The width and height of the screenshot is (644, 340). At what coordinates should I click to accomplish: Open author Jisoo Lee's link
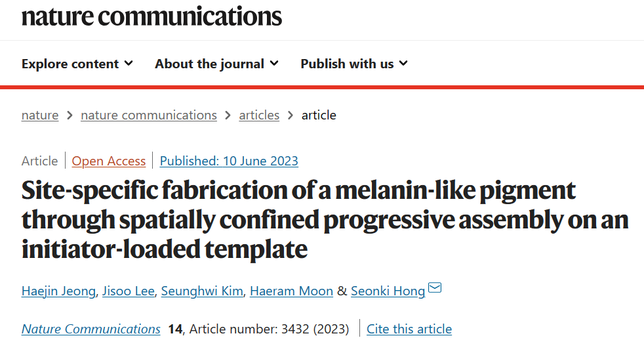[128, 291]
